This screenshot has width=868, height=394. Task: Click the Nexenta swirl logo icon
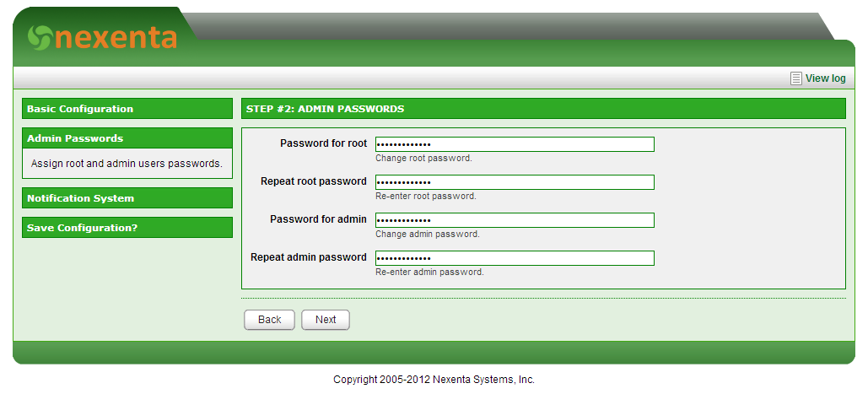pyautogui.click(x=40, y=38)
